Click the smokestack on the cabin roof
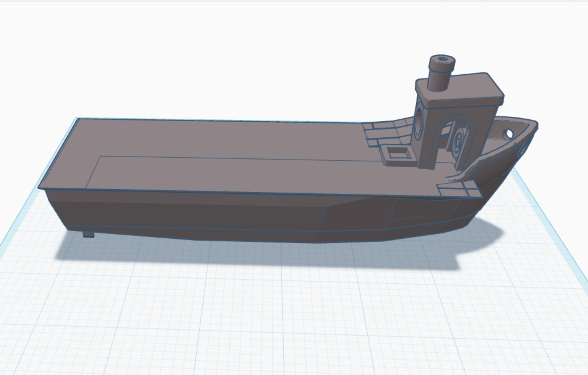 [x=441, y=73]
